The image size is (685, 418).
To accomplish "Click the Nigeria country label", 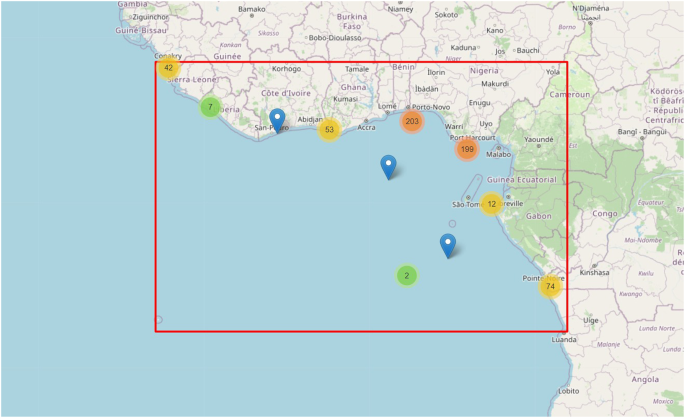I will 484,71.
